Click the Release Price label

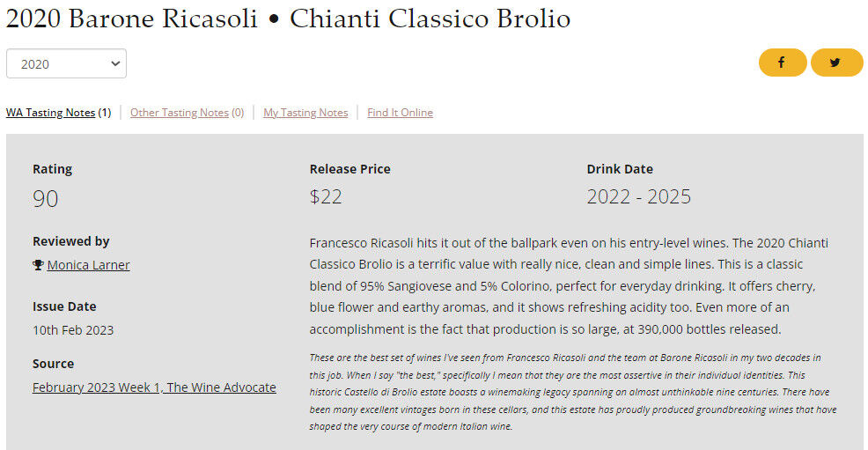point(349,169)
